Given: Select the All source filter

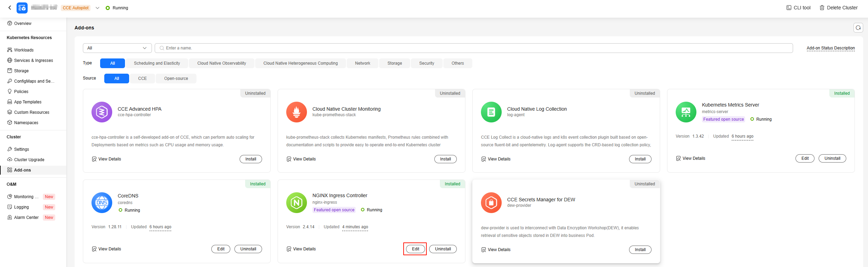Looking at the screenshot, I should click(117, 79).
